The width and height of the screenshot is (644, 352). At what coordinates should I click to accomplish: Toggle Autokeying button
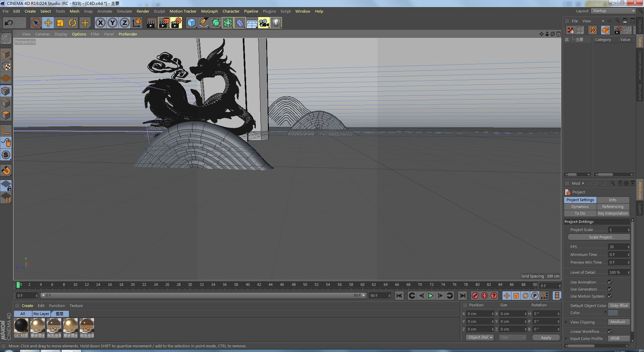pyautogui.click(x=484, y=296)
